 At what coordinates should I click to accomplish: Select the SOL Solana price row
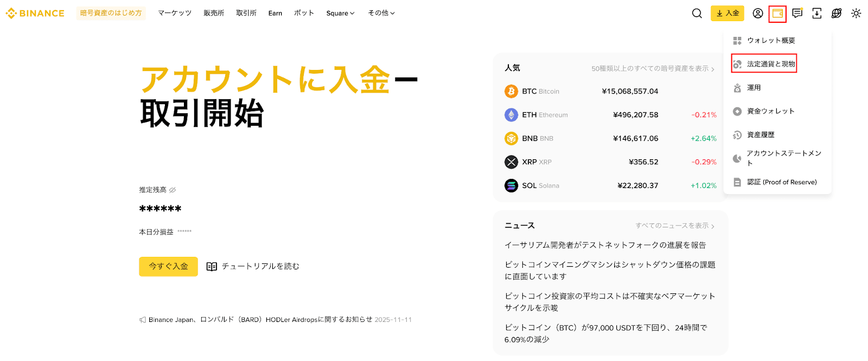click(610, 185)
